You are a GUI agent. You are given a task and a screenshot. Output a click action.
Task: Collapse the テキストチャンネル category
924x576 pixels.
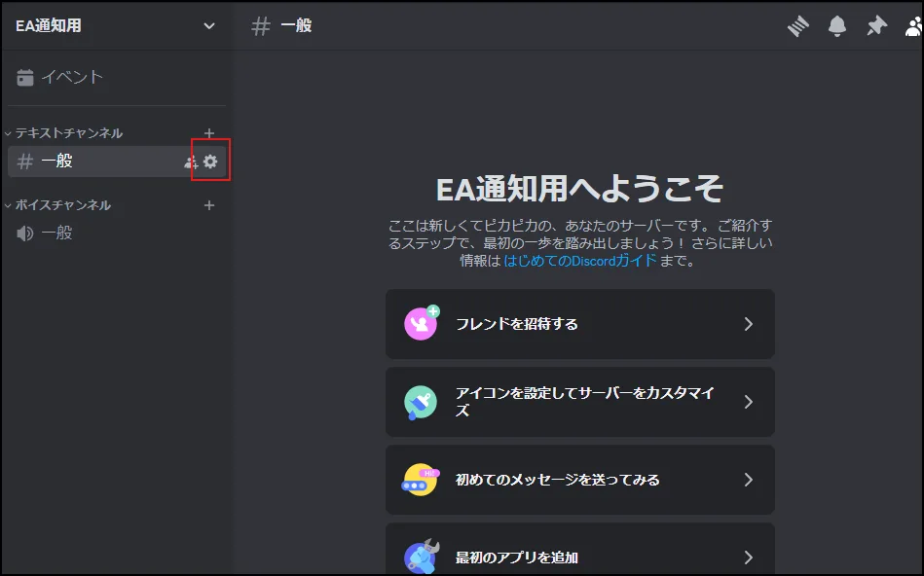coord(63,133)
